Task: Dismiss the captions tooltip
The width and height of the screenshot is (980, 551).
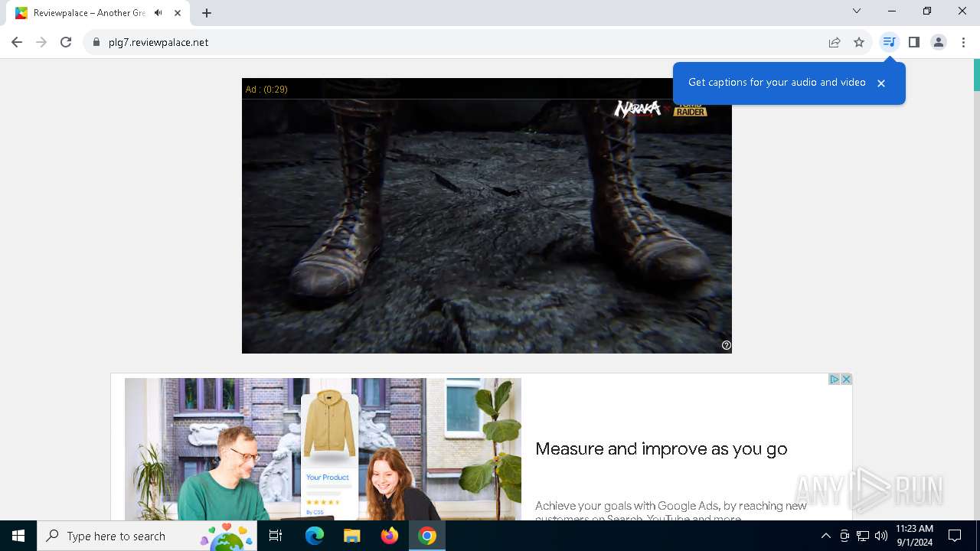Action: pyautogui.click(x=881, y=83)
